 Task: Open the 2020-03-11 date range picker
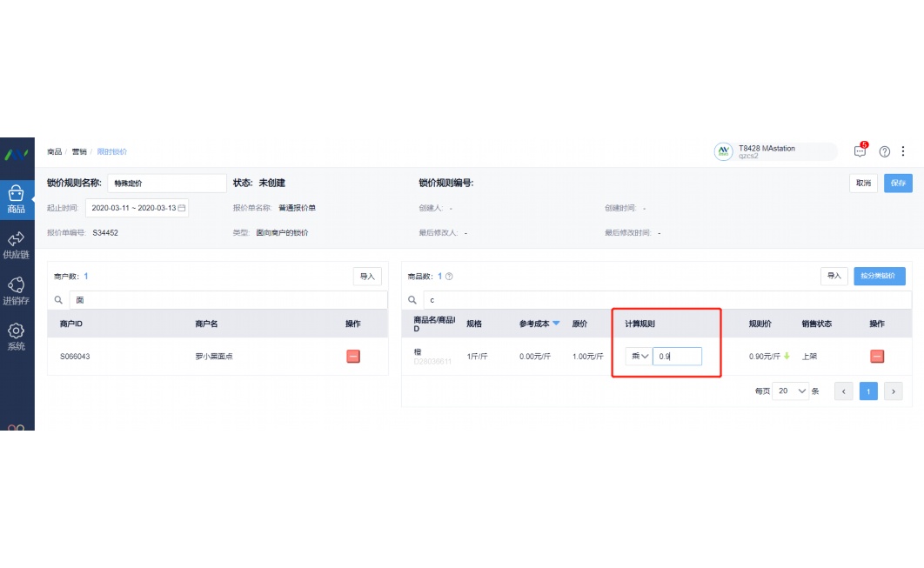137,208
